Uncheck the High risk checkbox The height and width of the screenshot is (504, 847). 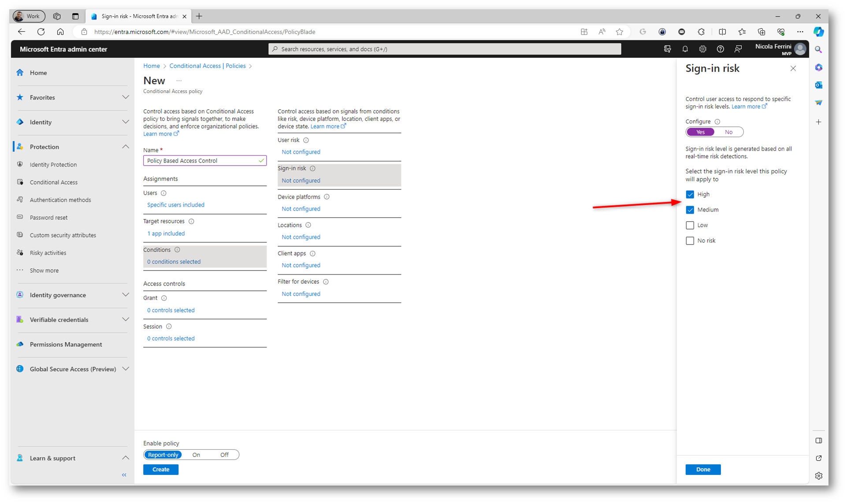click(x=690, y=194)
